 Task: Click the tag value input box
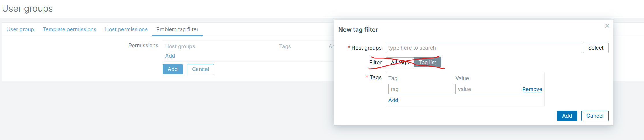(488, 89)
